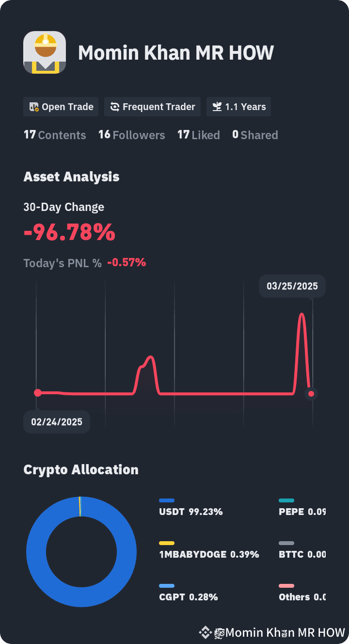Open the 17 Contents count
Screen dimensions: 349x644
pos(55,135)
